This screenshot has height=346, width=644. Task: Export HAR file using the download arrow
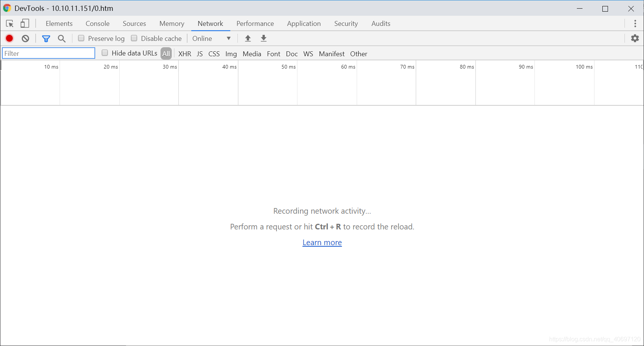[264, 38]
